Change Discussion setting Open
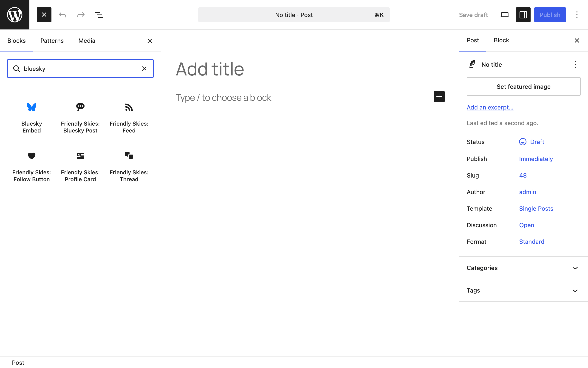 526,225
